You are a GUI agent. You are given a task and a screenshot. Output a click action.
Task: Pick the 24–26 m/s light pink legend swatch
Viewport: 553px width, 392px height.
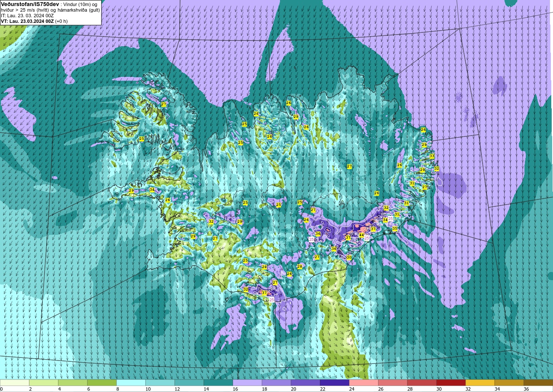pyautogui.click(x=363, y=383)
